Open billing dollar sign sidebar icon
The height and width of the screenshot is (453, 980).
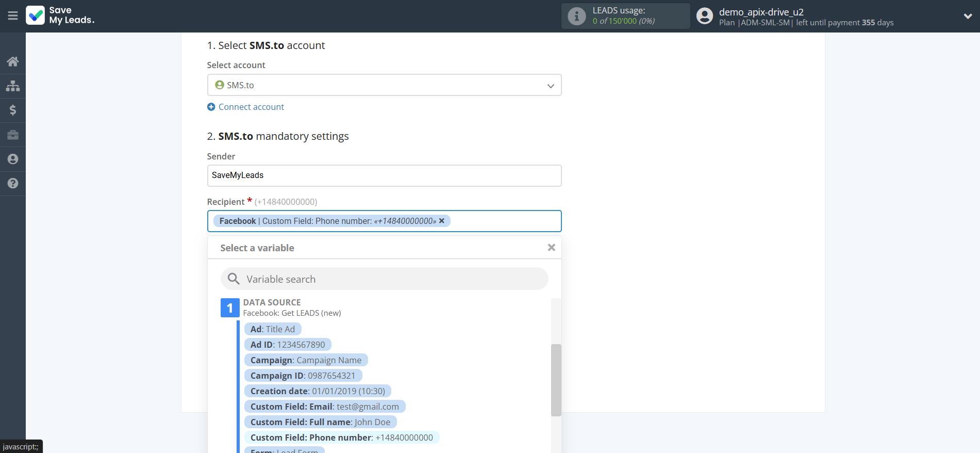coord(13,110)
